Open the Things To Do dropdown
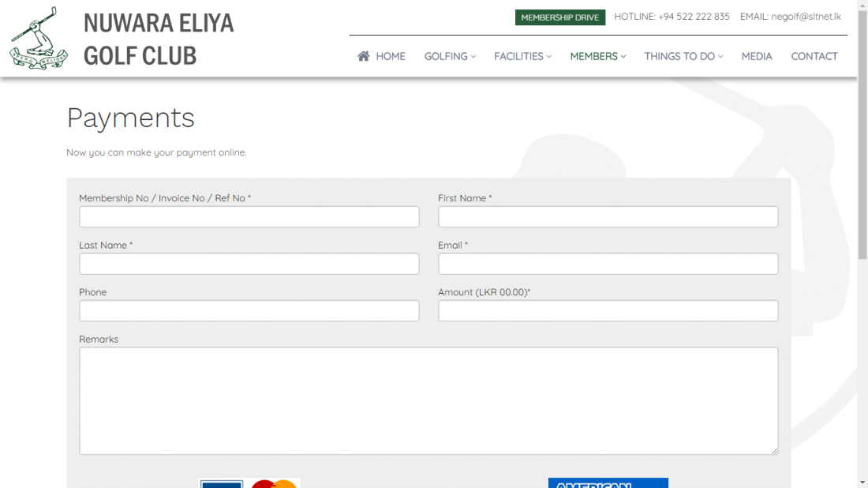868x488 pixels. coord(683,56)
